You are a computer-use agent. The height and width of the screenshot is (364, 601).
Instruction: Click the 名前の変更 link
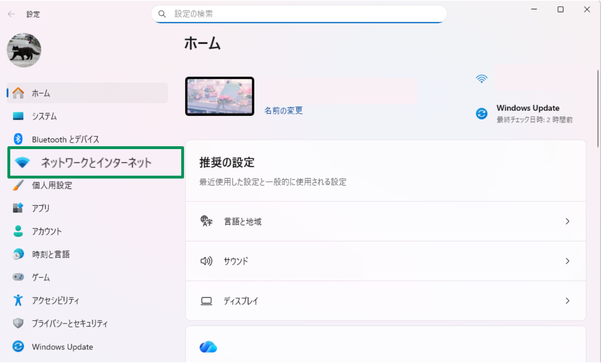(x=283, y=111)
